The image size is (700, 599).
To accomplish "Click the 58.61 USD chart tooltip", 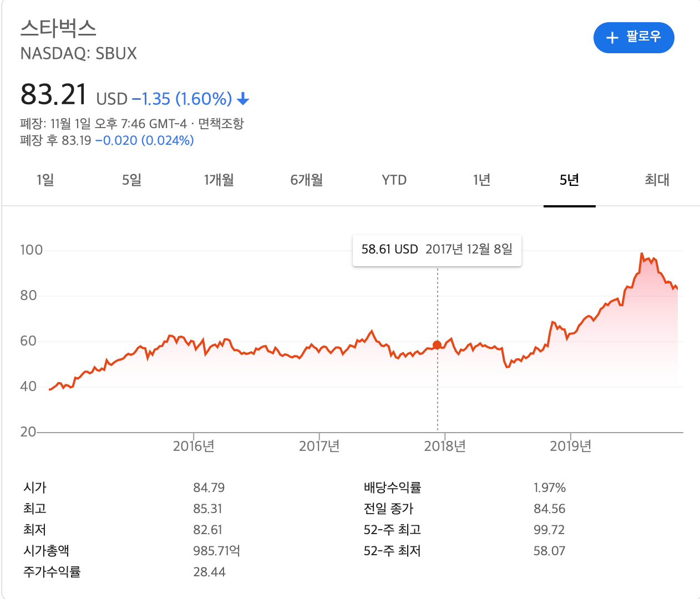I will [437, 250].
